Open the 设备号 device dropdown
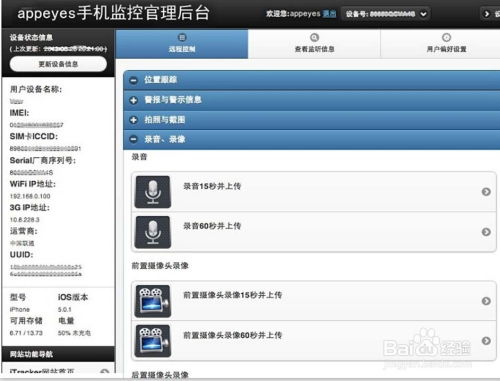Image resolution: width=500 pixels, height=381 pixels. point(386,14)
